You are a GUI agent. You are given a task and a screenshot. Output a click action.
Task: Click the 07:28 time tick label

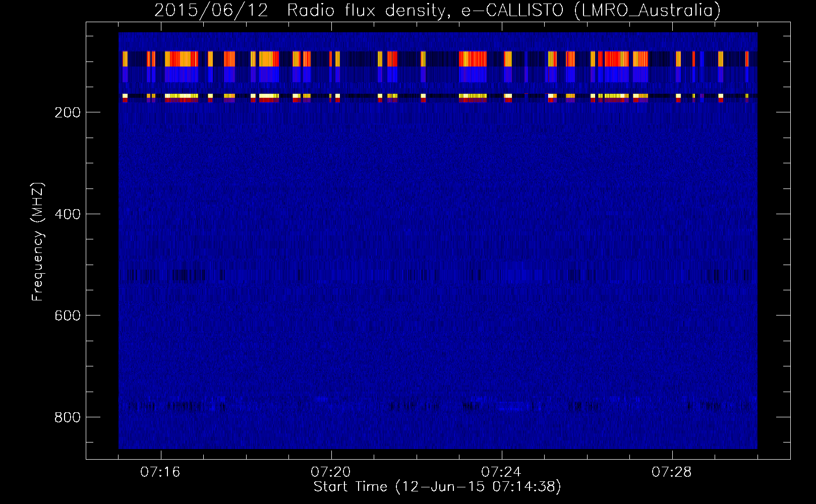tap(672, 472)
